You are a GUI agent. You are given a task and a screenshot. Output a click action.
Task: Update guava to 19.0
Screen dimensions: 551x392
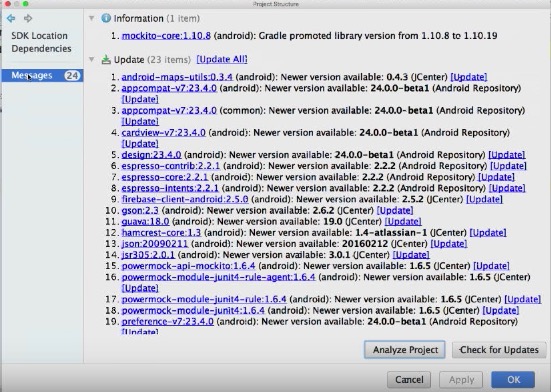[403, 222]
